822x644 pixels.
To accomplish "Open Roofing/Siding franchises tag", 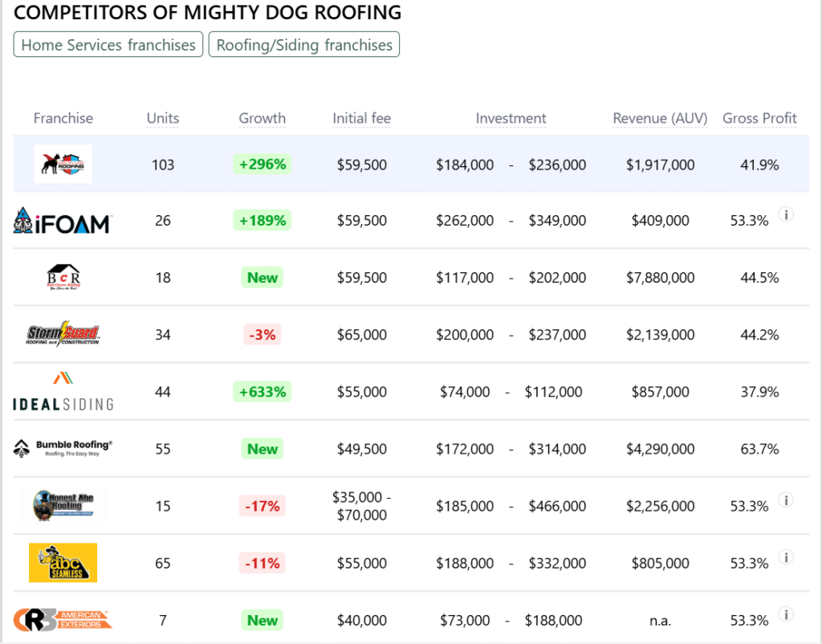I will [x=304, y=45].
